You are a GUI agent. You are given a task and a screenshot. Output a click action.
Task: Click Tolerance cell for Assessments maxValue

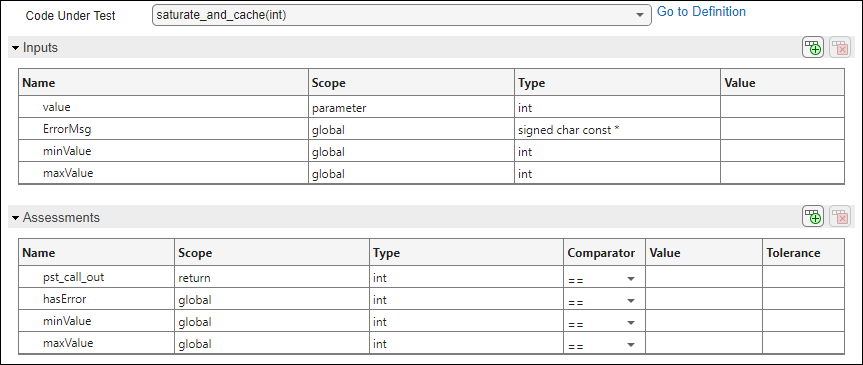click(x=803, y=344)
